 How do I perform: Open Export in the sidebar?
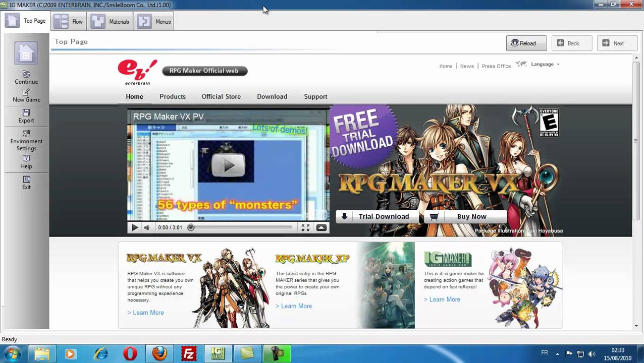[x=26, y=116]
